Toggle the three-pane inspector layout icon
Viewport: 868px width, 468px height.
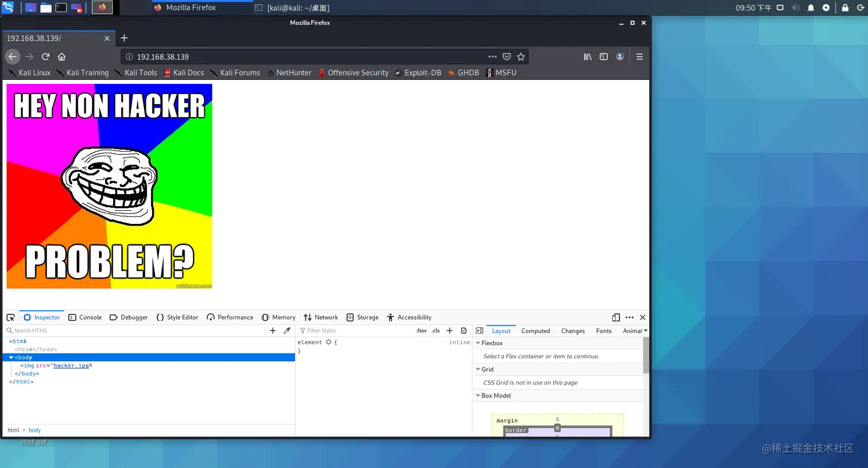(x=479, y=331)
